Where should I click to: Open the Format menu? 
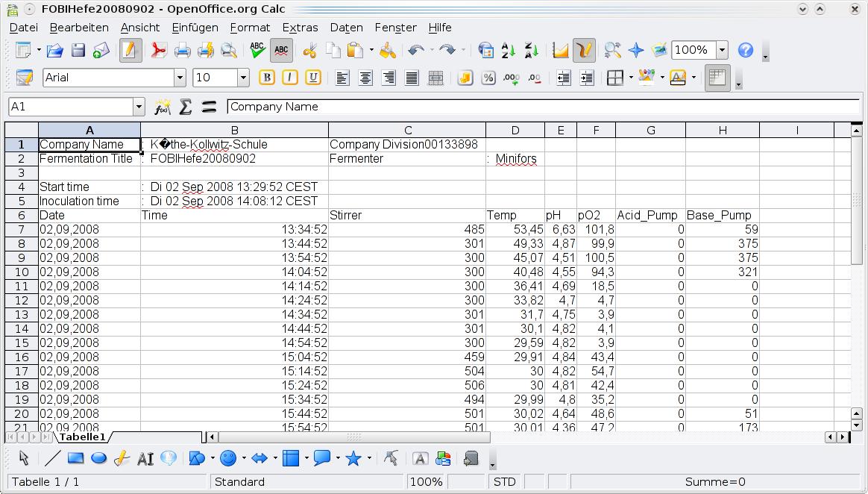pyautogui.click(x=251, y=28)
